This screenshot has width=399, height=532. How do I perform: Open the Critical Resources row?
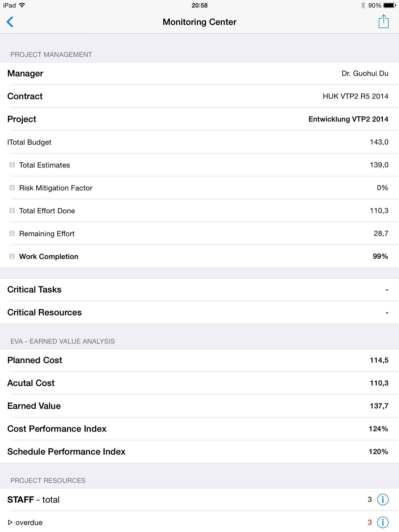(199, 312)
